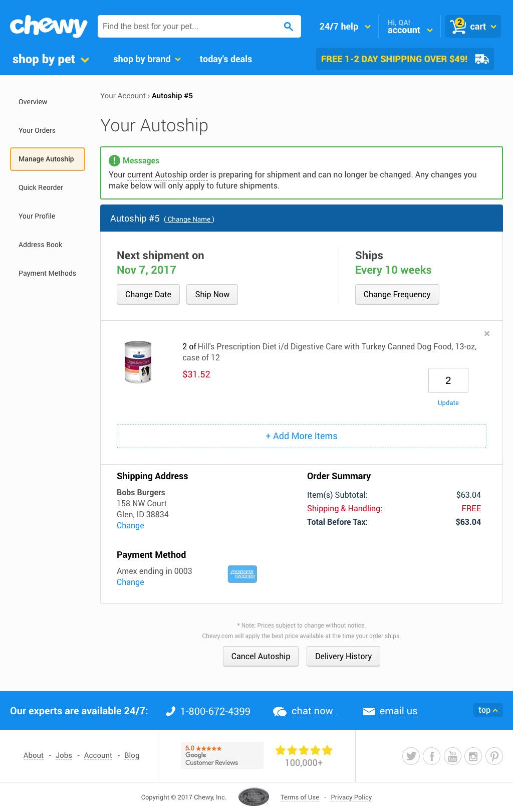Expand the shop by brand dropdown
513x812 pixels.
point(147,59)
